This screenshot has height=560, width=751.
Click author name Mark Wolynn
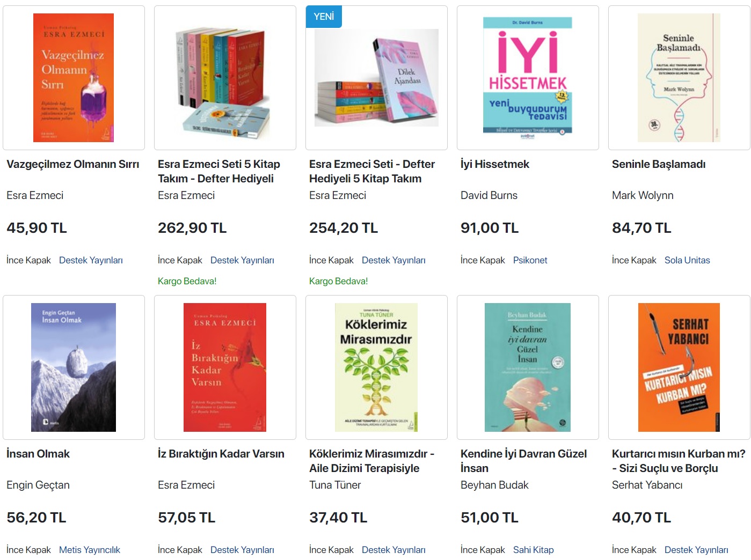click(x=643, y=195)
